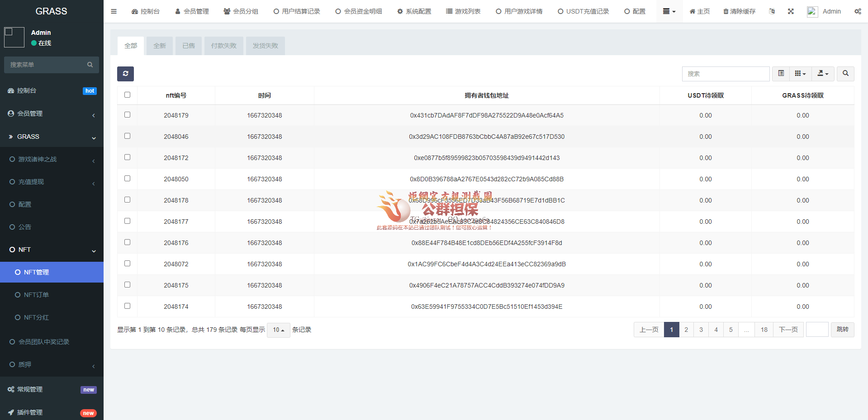Click the language translate icon in header
Screen dimensions: 868x420
(x=772, y=11)
